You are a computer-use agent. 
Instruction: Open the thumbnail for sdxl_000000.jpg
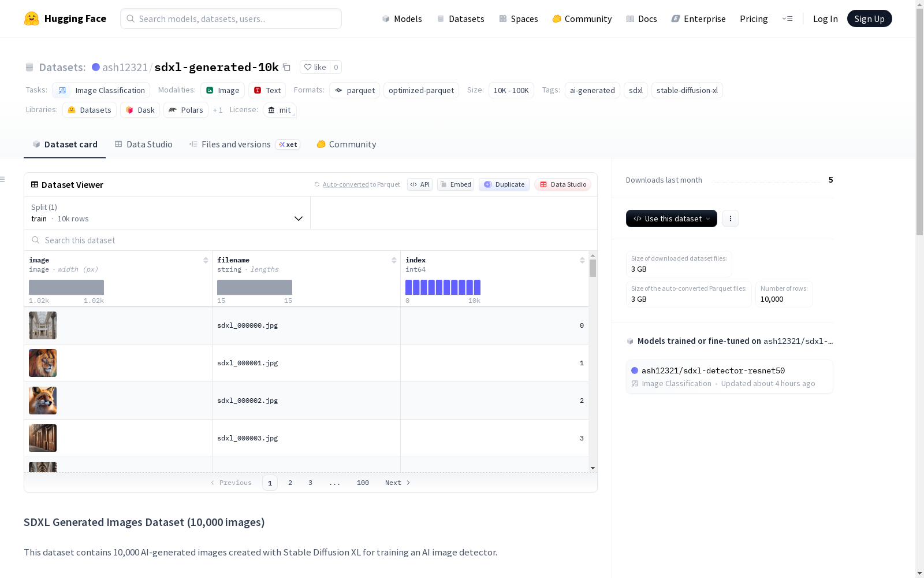[x=43, y=325]
